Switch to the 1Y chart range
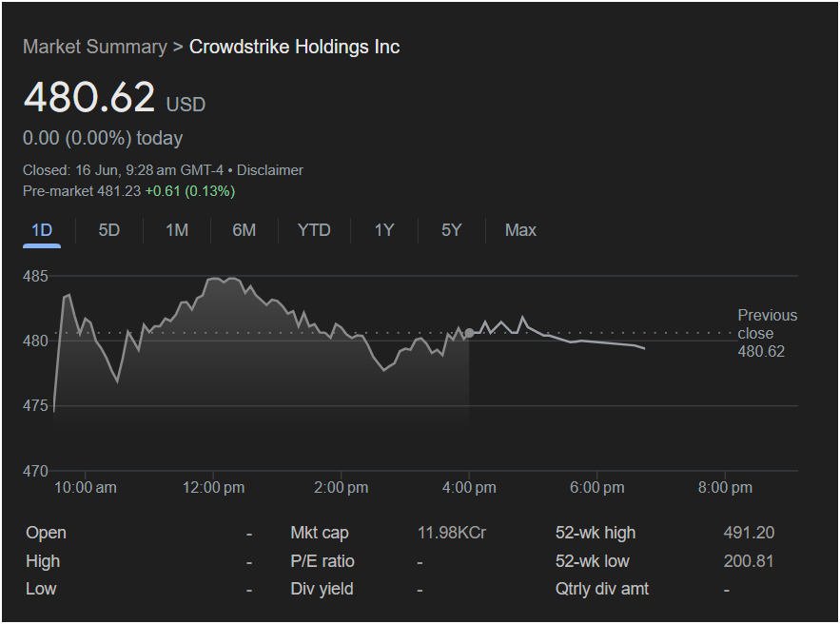Viewport: 840px width, 624px height. pyautogui.click(x=384, y=230)
